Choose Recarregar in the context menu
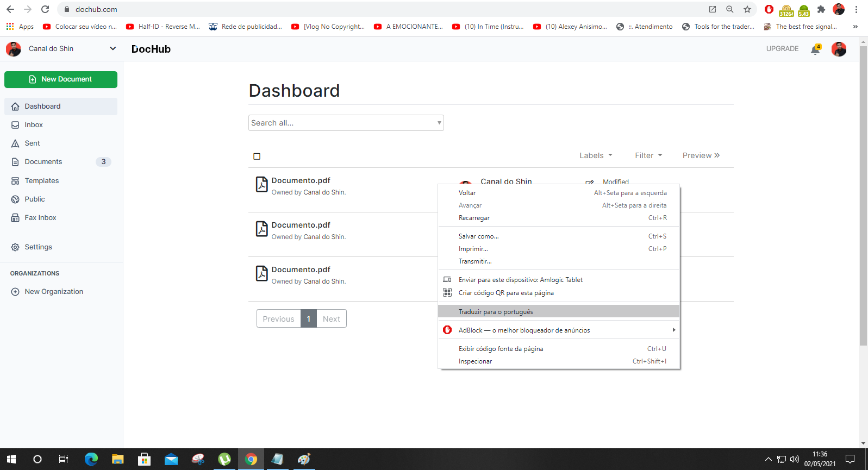 pos(559,218)
